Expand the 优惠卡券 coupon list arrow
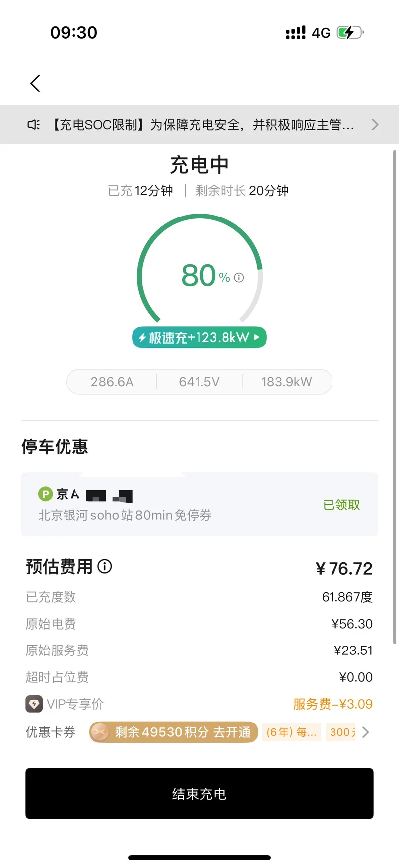399x868 pixels. click(366, 732)
